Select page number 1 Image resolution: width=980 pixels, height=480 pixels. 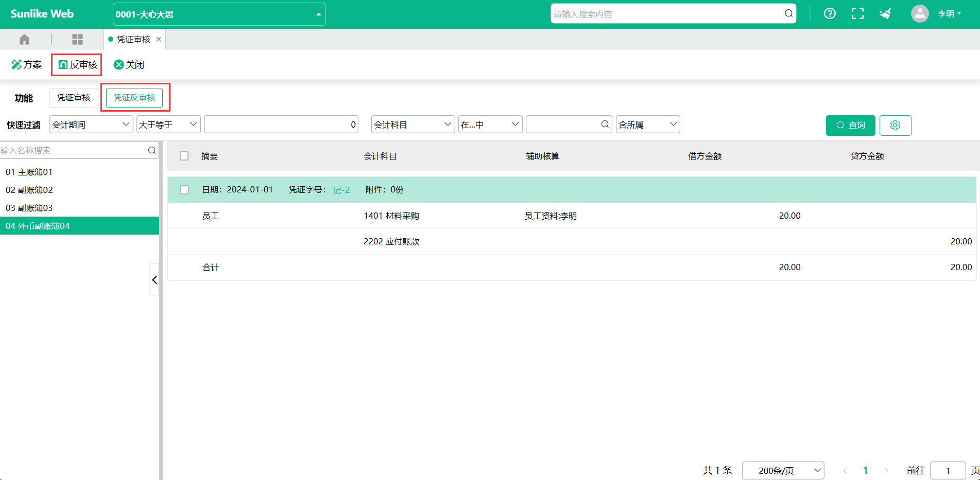[x=866, y=470]
